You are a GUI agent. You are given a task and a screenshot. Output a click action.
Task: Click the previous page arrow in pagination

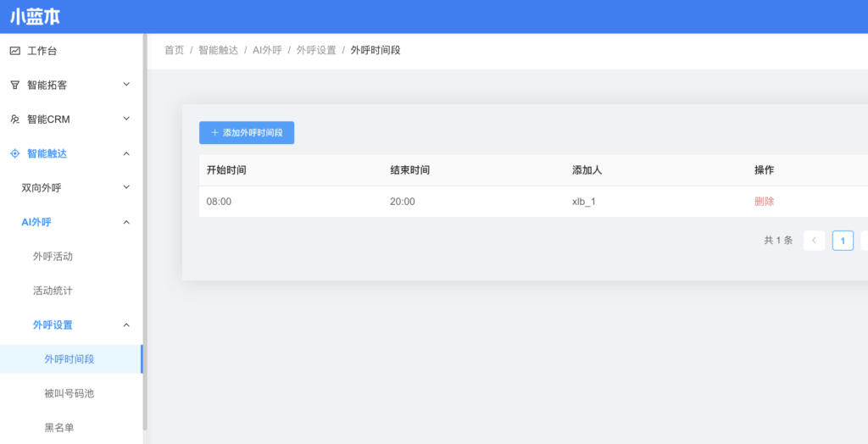point(814,241)
